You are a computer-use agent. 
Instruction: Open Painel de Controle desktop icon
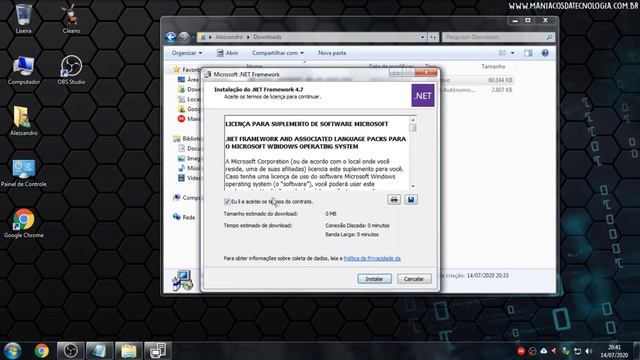24,173
